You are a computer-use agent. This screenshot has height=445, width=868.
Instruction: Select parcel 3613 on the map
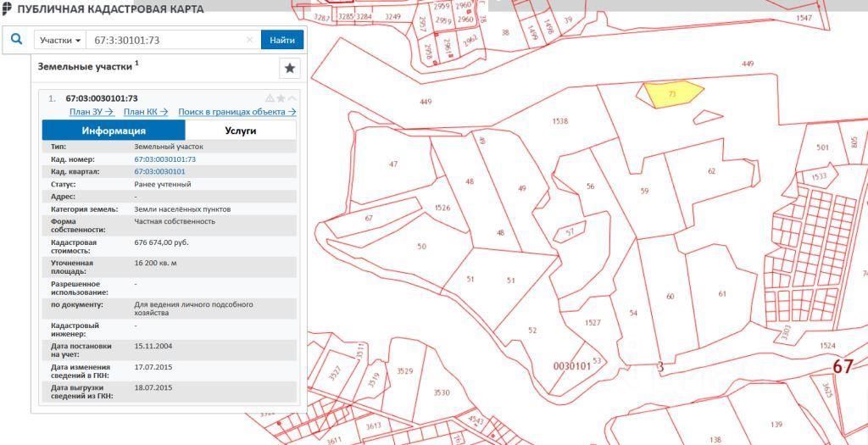pyautogui.click(x=374, y=425)
